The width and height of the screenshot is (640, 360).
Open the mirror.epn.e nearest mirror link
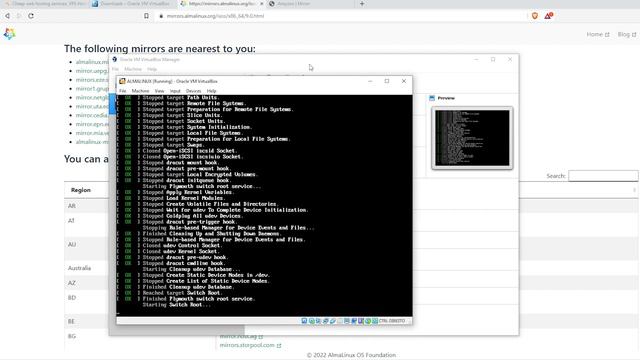pyautogui.click(x=92, y=124)
